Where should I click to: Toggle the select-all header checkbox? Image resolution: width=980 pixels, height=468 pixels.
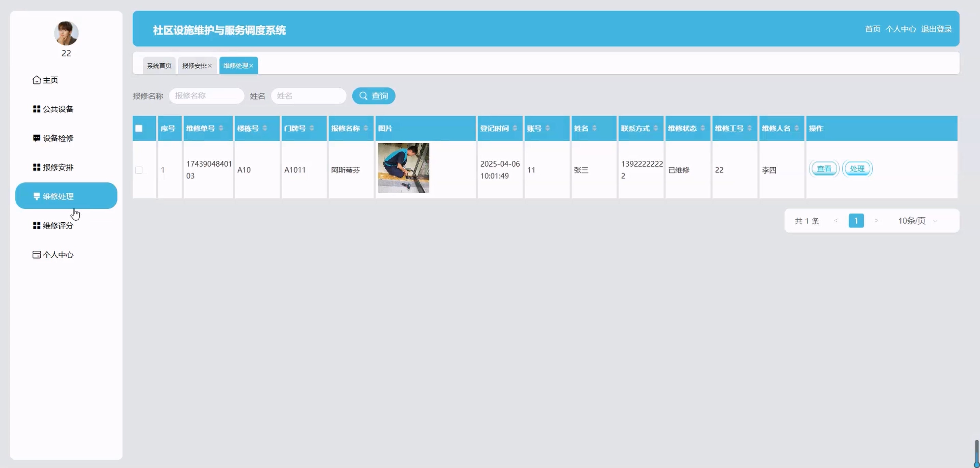139,128
